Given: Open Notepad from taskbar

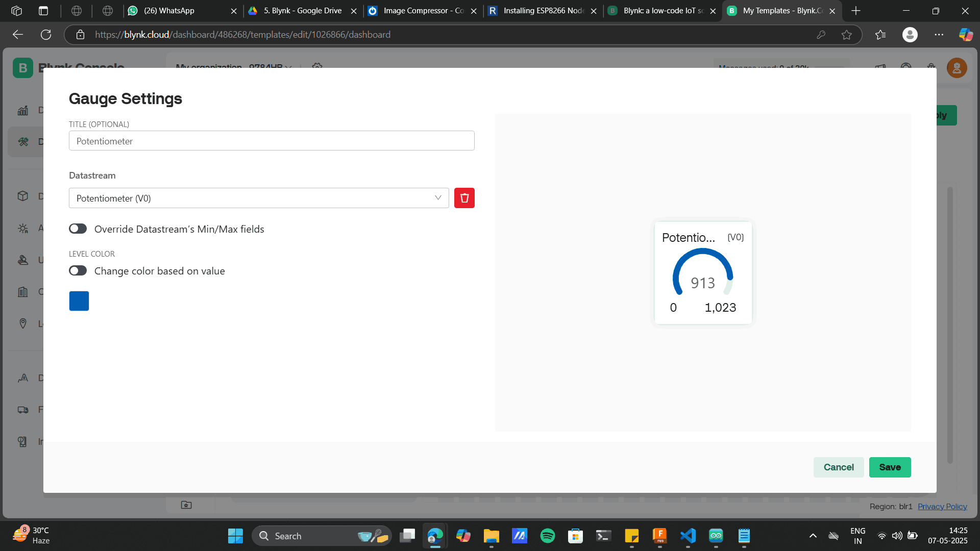Looking at the screenshot, I should pyautogui.click(x=744, y=536).
